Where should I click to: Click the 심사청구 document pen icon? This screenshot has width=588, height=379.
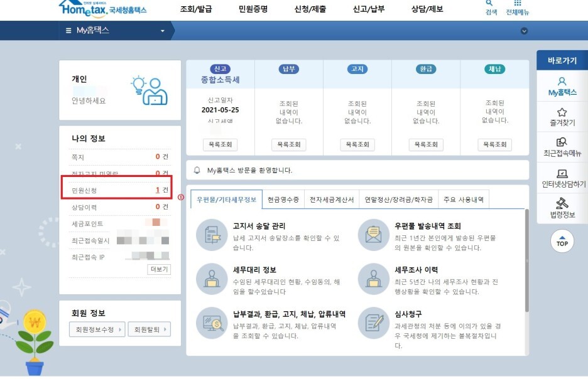pyautogui.click(x=374, y=323)
